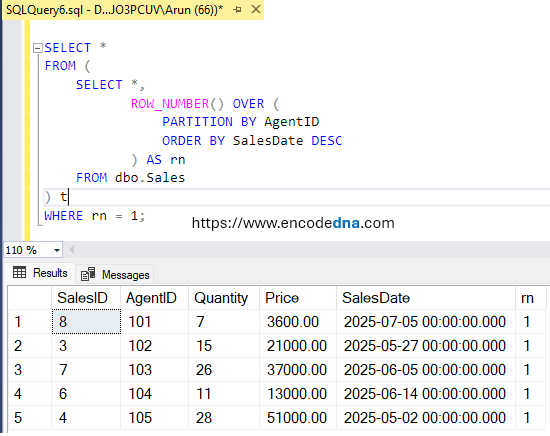Switch to the Messages tab
The width and height of the screenshot is (550, 436).
(x=115, y=274)
